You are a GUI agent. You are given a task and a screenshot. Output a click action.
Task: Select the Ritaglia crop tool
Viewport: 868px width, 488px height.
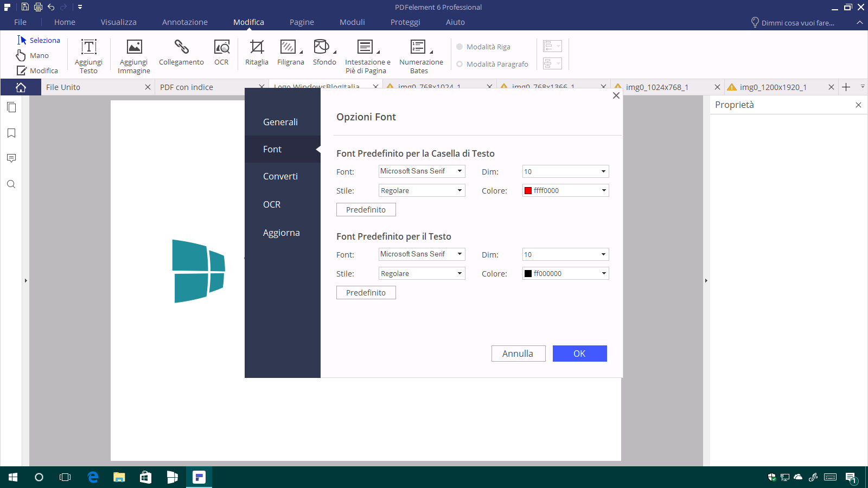[257, 53]
